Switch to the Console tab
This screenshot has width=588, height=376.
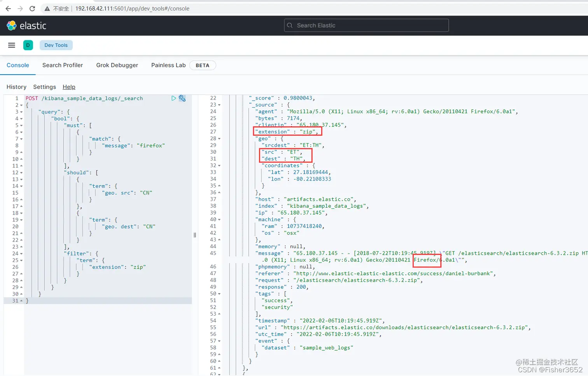18,65
